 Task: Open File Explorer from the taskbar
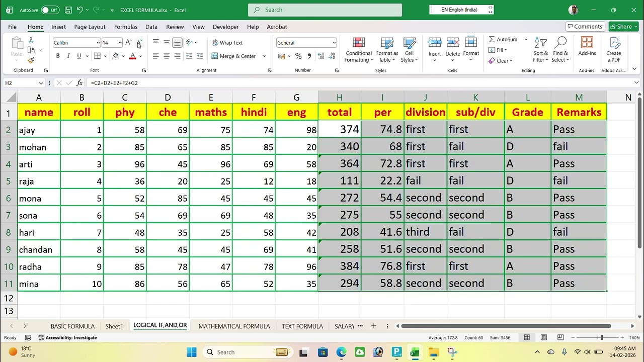click(x=433, y=352)
